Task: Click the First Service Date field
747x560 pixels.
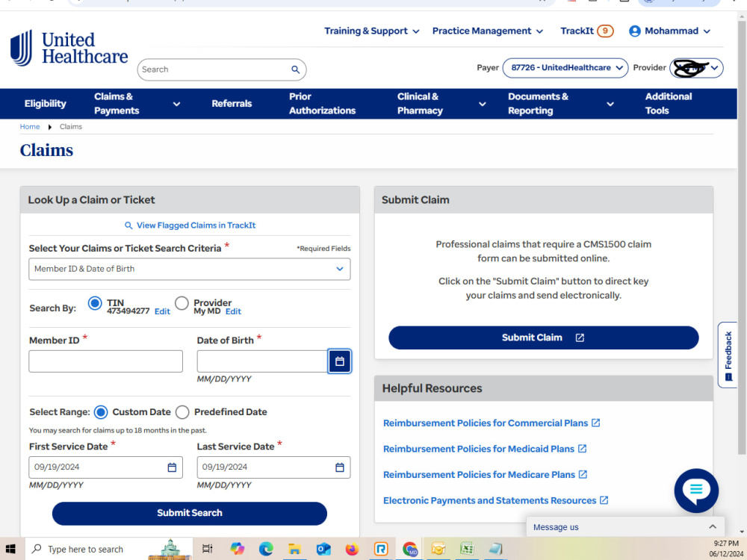Action: point(106,467)
